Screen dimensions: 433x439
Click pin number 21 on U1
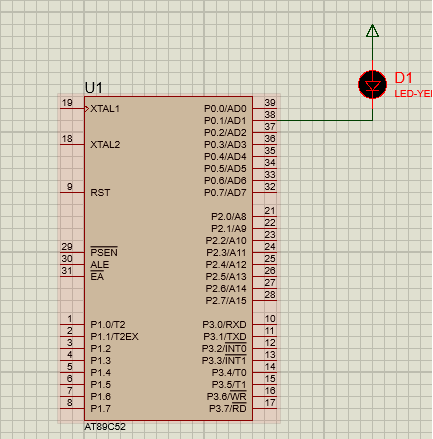270,211
